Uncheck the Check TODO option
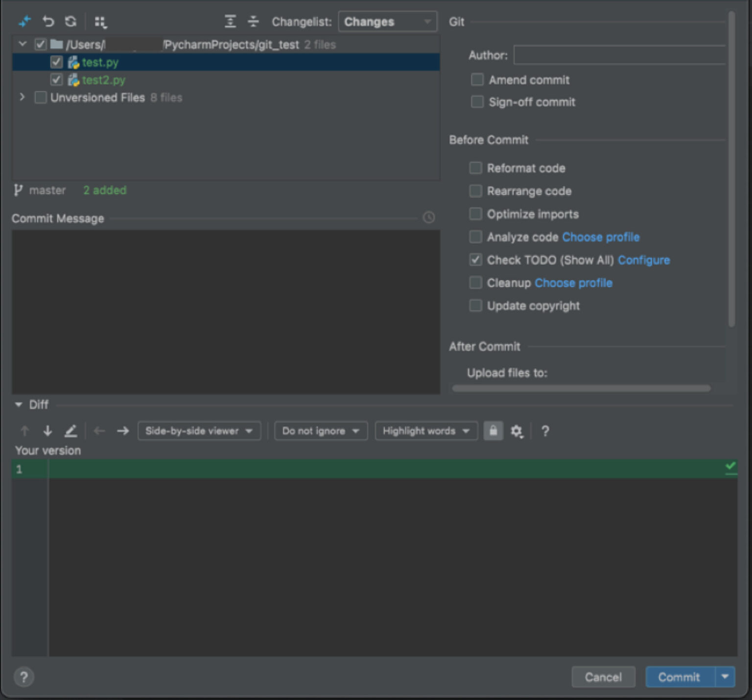 pos(476,260)
